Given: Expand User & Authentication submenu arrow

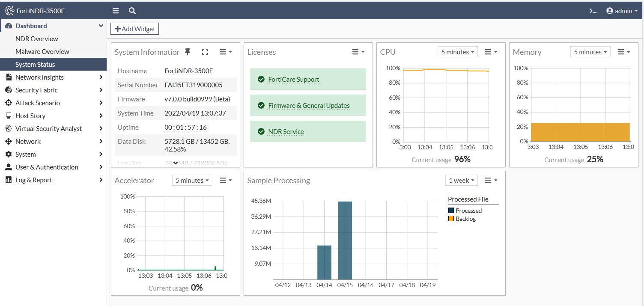Looking at the screenshot, I should (101, 167).
